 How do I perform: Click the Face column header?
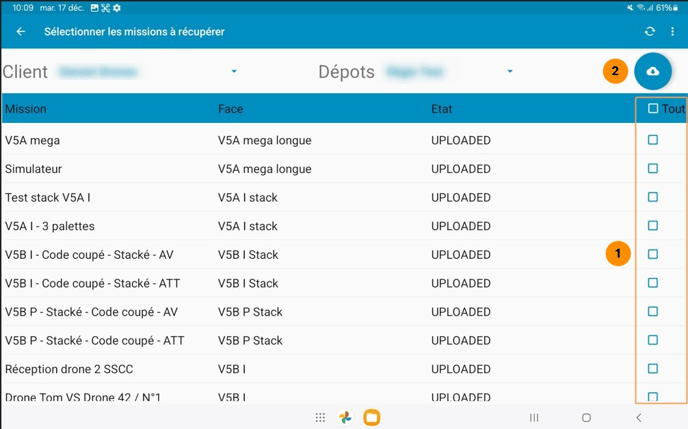[x=230, y=109]
